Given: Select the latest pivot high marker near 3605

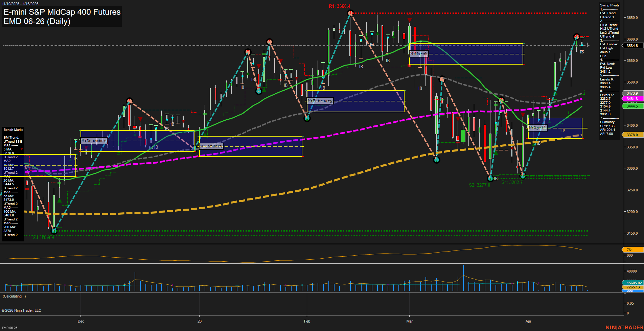Looking at the screenshot, I should pos(576,37).
